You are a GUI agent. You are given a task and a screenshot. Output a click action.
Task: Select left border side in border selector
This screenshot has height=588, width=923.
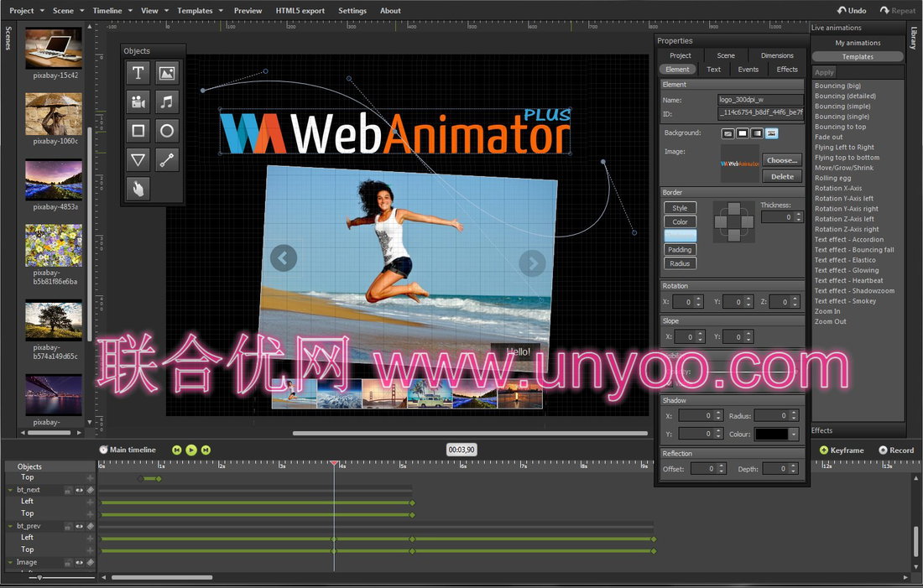click(x=721, y=222)
